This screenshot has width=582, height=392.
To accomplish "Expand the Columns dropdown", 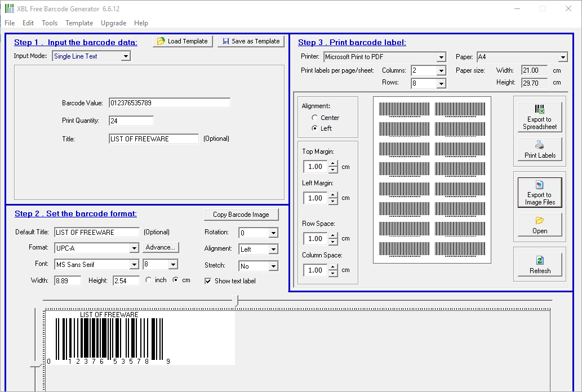I will pyautogui.click(x=441, y=71).
